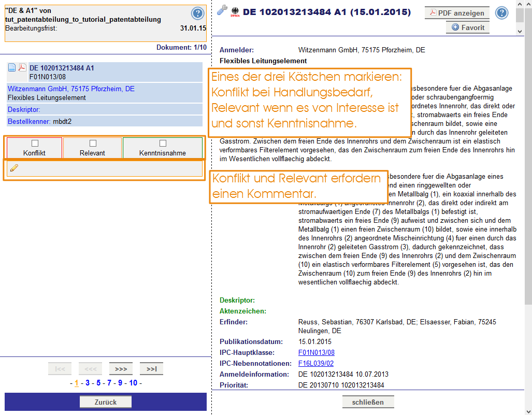This screenshot has height=415, width=532.
Task: Click Anmeldeinformation value 'DE 102013213484 10.07.2013'
Action: point(343,374)
